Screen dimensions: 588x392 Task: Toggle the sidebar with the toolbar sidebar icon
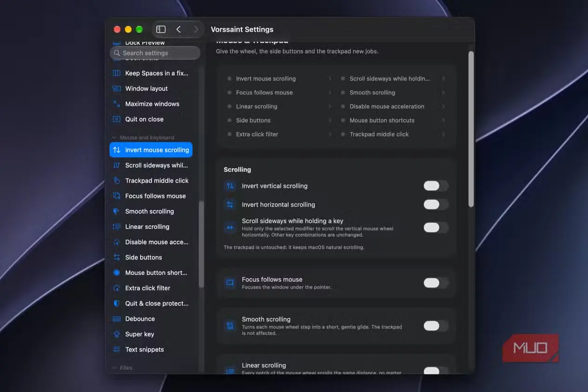tap(161, 29)
